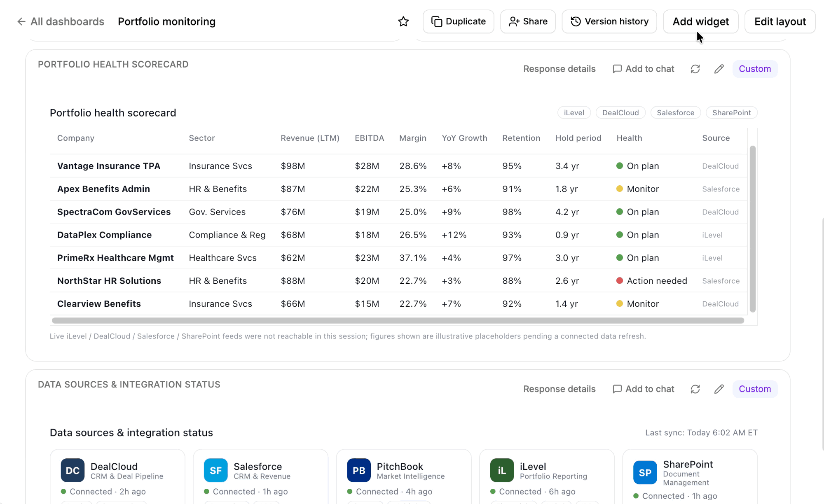This screenshot has height=504, width=824.
Task: Open Version history
Action: (x=609, y=21)
